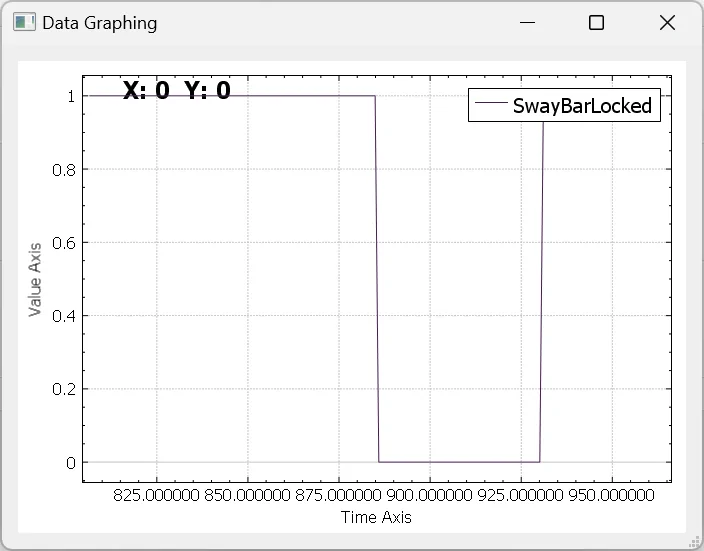The image size is (704, 551).
Task: Click the 925.000000 time tick label
Action: pyautogui.click(x=520, y=495)
